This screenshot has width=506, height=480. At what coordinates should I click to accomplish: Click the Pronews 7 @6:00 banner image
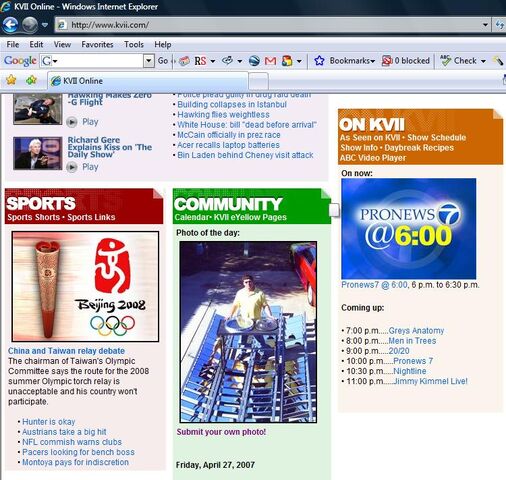pyautogui.click(x=409, y=229)
